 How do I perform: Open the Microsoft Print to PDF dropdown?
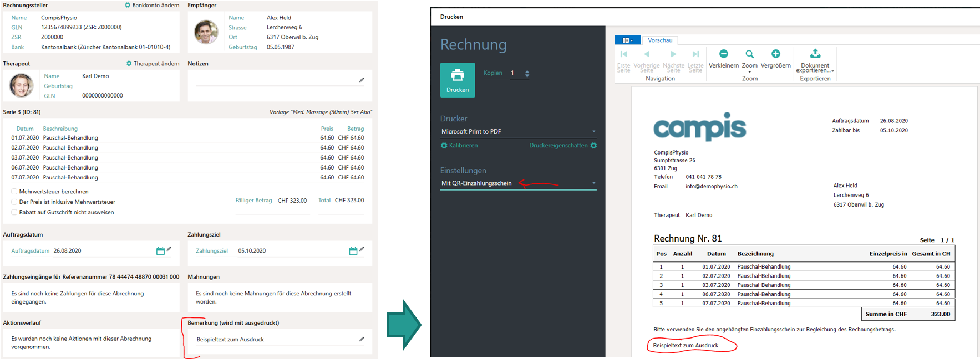518,131
